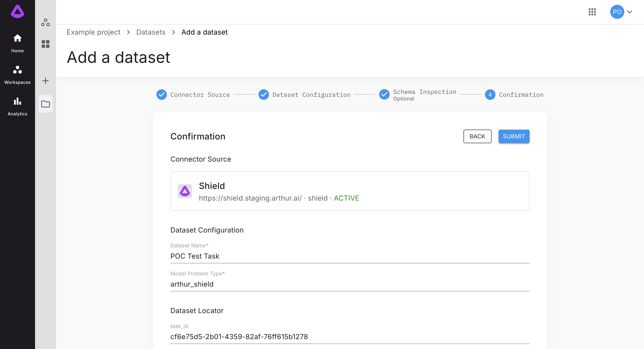Click the Add a dataset breadcrumb
The image size is (644, 349).
pyautogui.click(x=205, y=32)
